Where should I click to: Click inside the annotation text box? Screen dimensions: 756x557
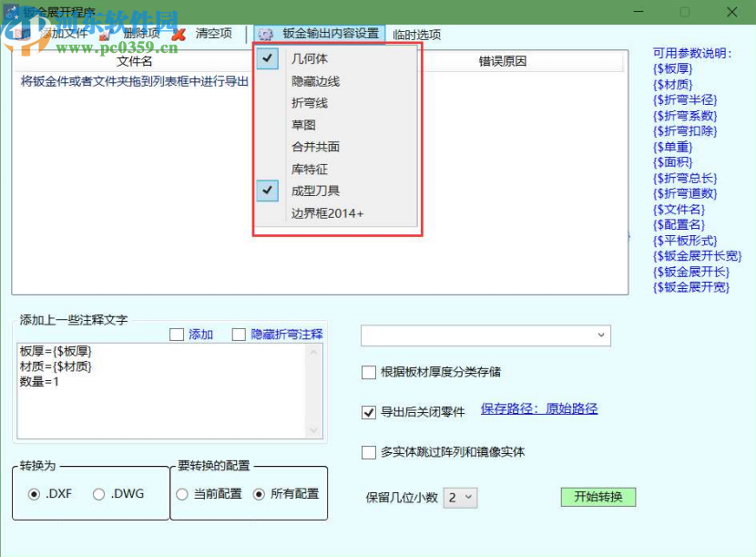161,391
